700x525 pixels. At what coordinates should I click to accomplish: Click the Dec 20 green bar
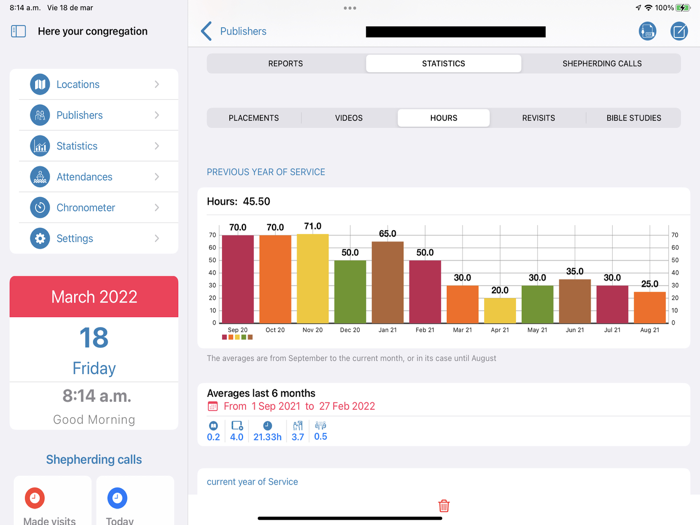[350, 292]
